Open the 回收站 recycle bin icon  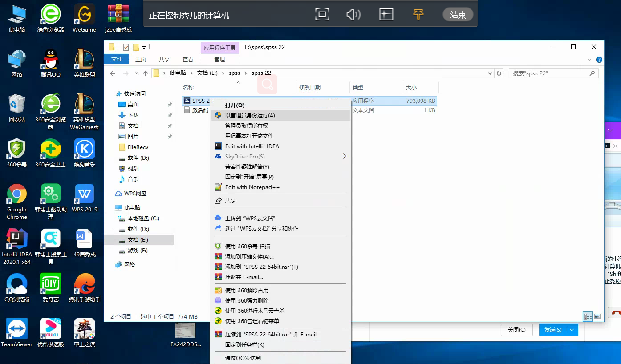pyautogui.click(x=17, y=108)
